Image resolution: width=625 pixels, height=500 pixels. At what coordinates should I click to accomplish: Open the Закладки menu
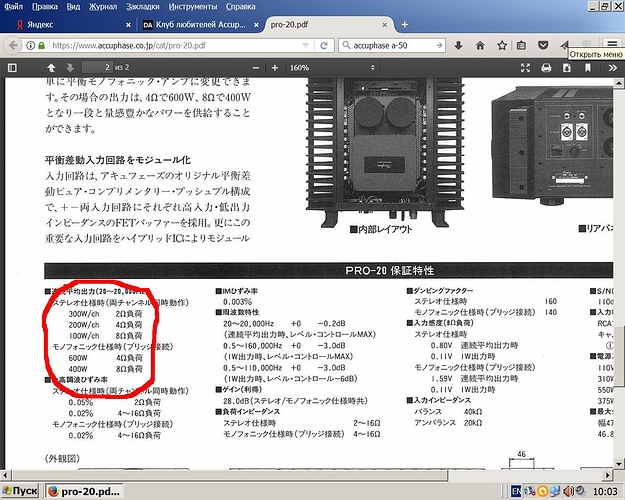click(x=143, y=6)
